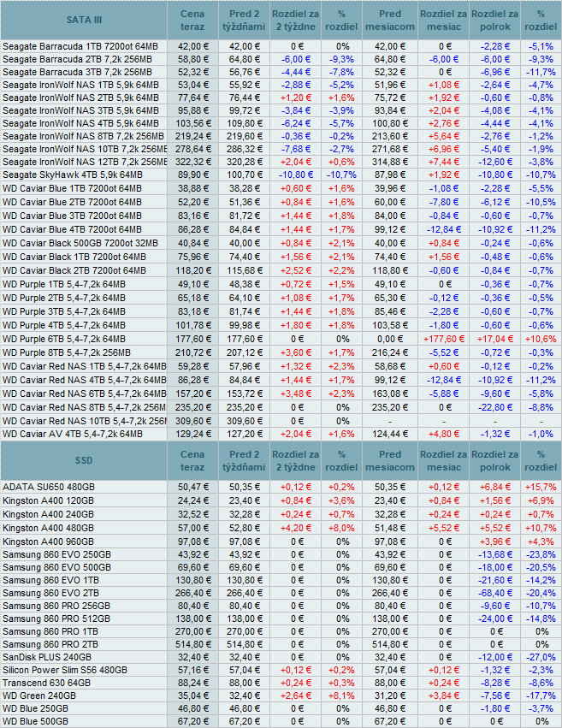
Task: Select WD Purple 4TB 5,4-7,2k 64MB name
Action: click(x=64, y=325)
